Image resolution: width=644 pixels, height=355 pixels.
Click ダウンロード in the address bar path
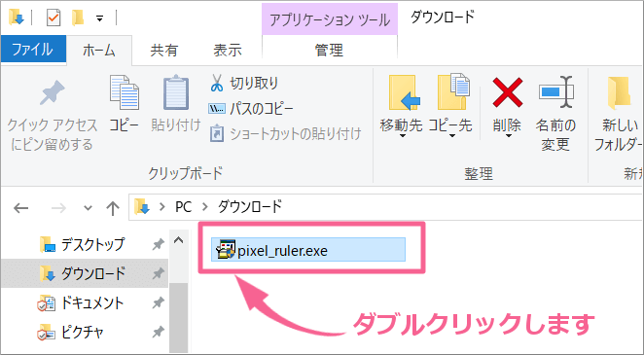(250, 207)
